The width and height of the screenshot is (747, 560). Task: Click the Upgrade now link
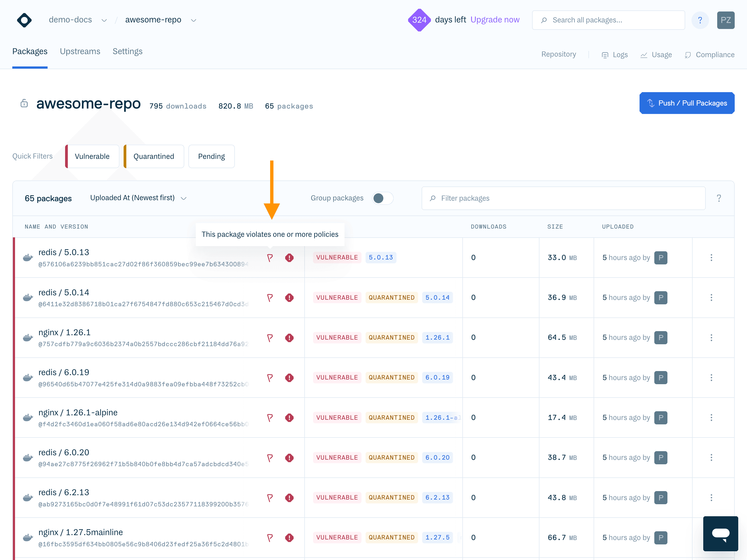click(x=495, y=20)
